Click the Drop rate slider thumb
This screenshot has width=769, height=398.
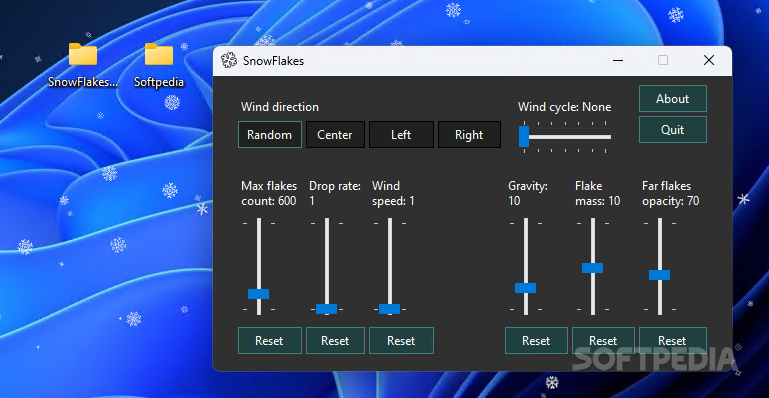327,309
